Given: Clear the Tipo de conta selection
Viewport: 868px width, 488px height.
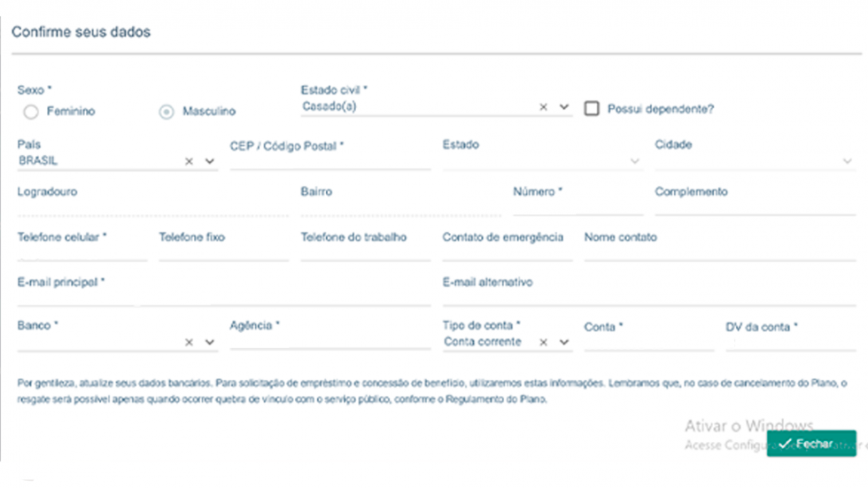Looking at the screenshot, I should (544, 342).
